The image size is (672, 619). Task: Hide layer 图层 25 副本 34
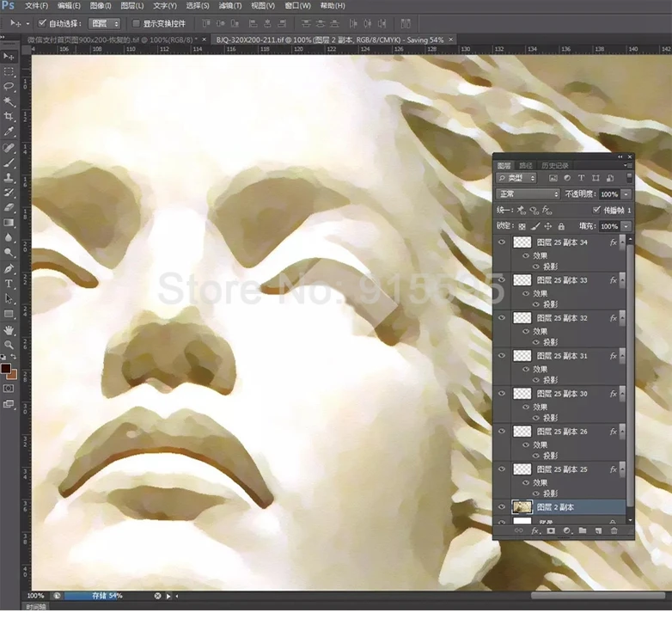click(501, 242)
